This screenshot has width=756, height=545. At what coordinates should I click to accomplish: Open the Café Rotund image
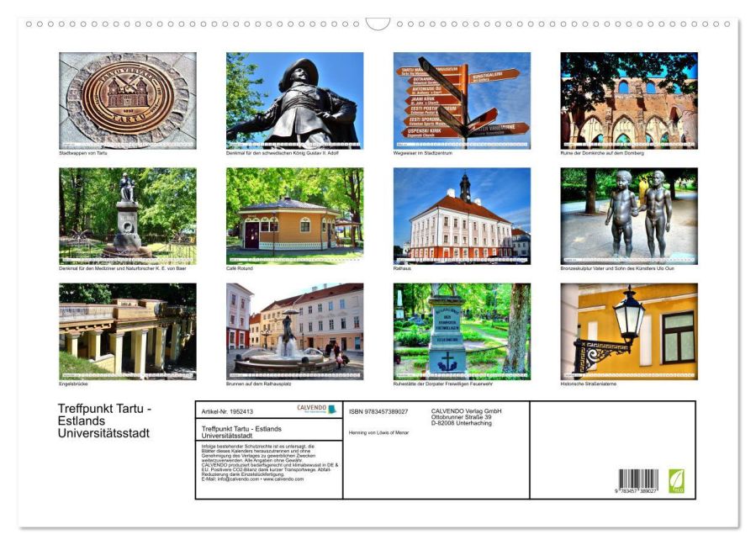(x=294, y=216)
